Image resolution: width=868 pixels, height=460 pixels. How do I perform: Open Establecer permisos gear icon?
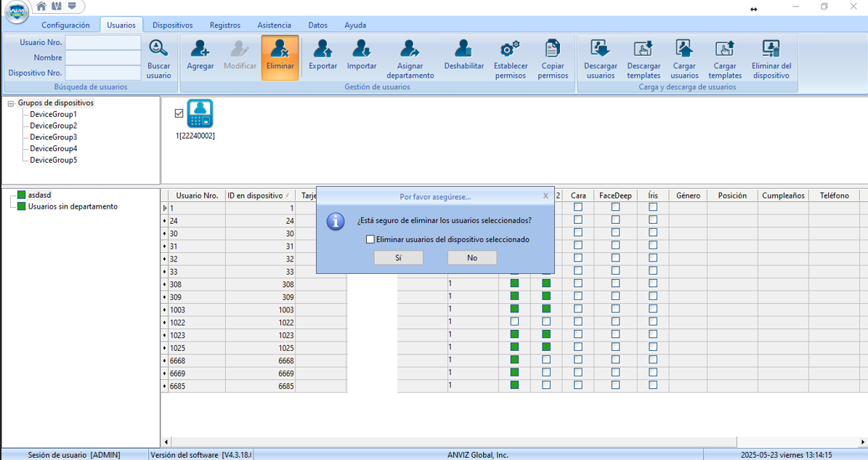pyautogui.click(x=510, y=49)
